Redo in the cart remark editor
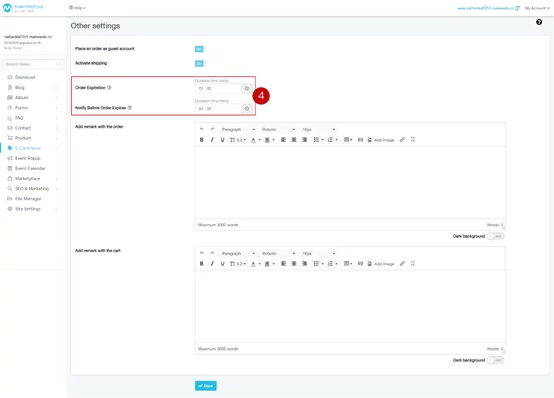554x398 pixels. click(x=212, y=253)
